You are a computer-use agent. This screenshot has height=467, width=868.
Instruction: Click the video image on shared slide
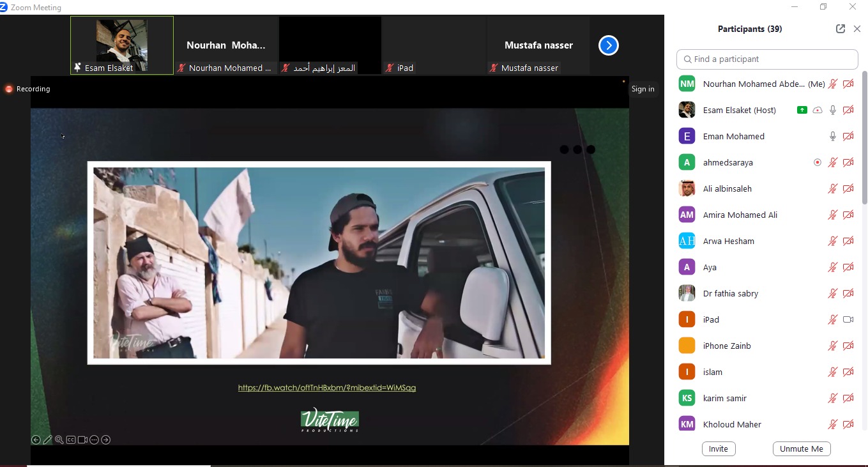click(x=319, y=263)
